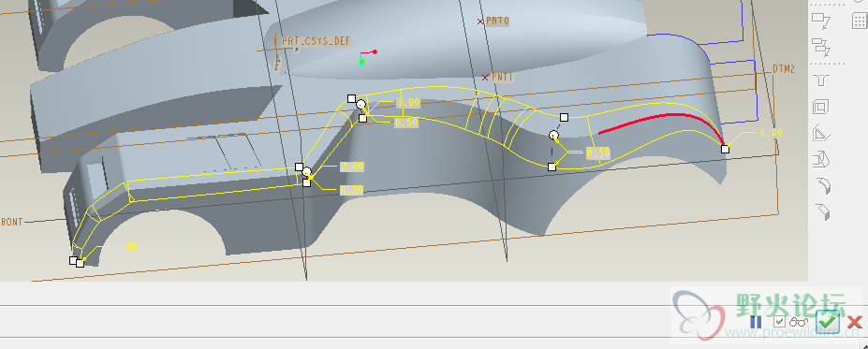Click the top sketch-with-arrow toolbar icon
868x349 pixels.
point(821,21)
